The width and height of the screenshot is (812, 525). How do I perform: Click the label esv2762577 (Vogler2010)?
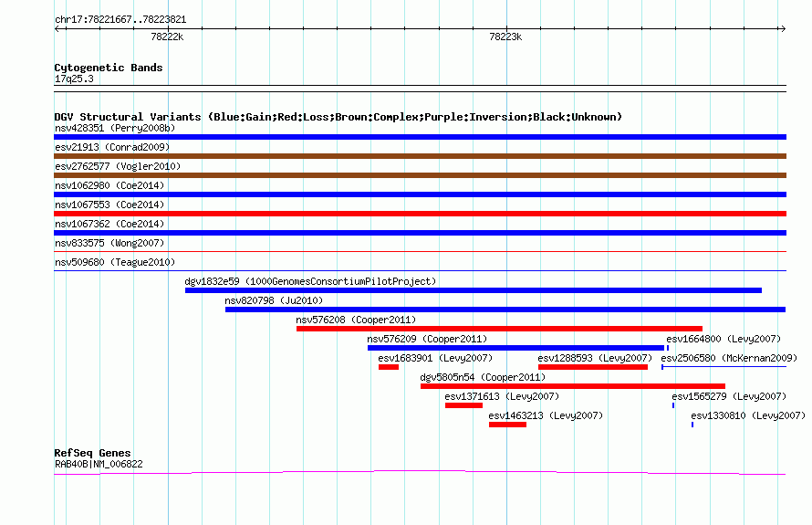tap(118, 166)
